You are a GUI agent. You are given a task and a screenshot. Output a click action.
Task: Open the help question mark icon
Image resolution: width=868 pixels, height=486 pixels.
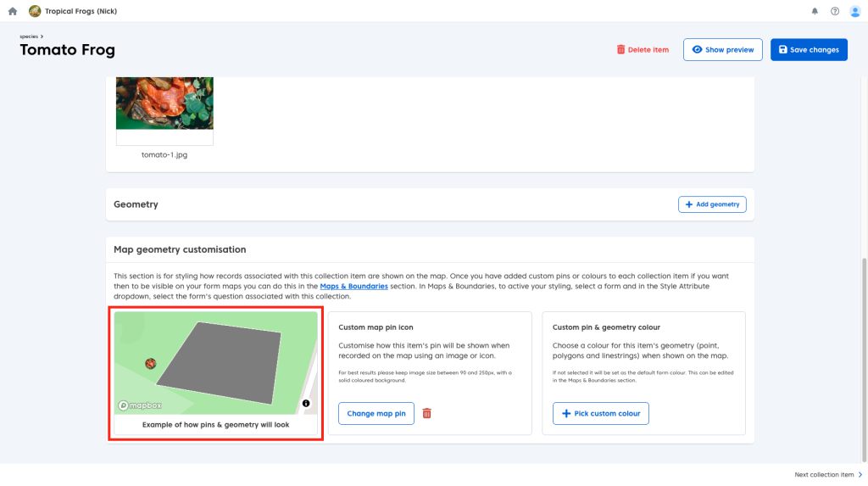click(x=835, y=11)
